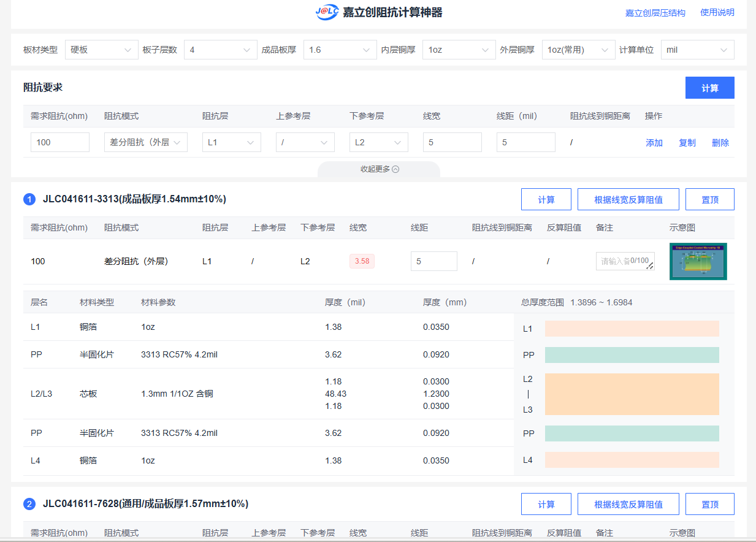This screenshot has height=542, width=756.
Task: Click the L4 layer name cell in table
Action: tap(36, 460)
